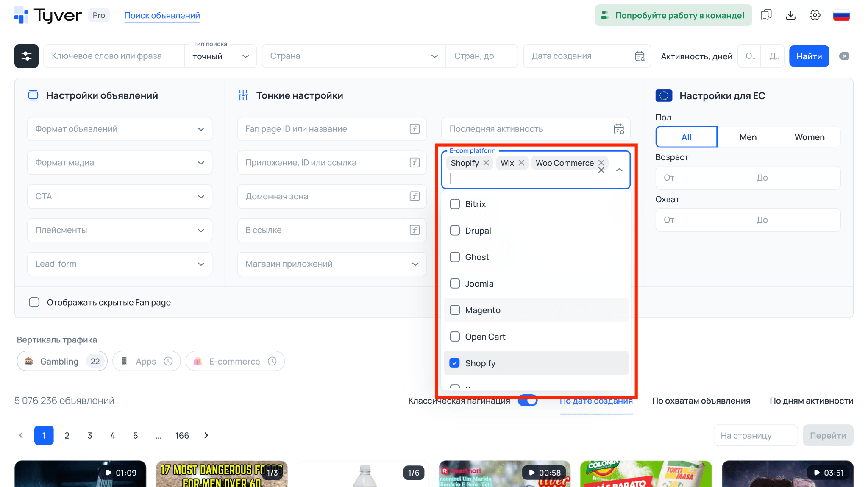The width and height of the screenshot is (868, 487).
Task: Open Плейсменты dropdown
Action: tap(120, 230)
